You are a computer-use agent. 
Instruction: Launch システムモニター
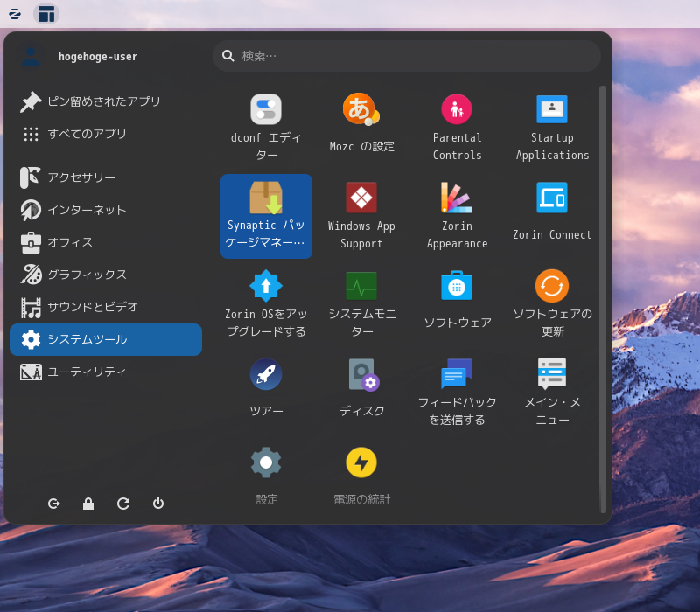click(361, 304)
